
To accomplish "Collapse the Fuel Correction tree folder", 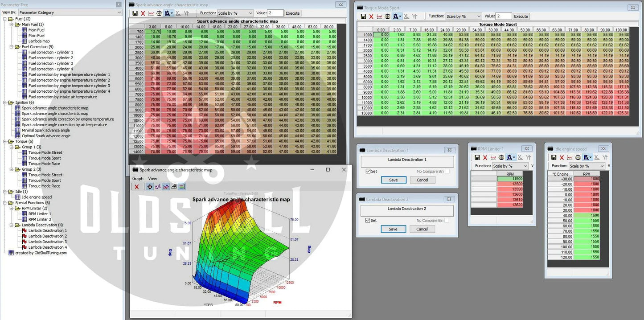I will coord(12,47).
